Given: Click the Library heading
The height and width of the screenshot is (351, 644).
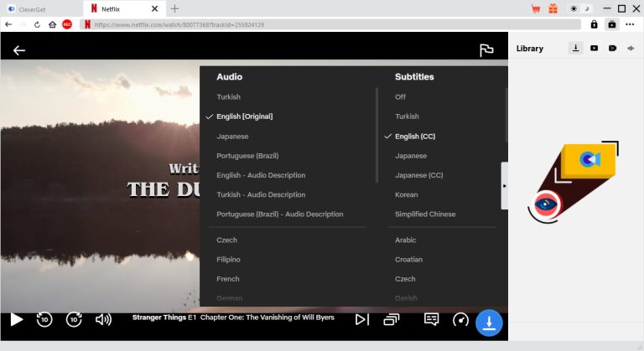Looking at the screenshot, I should point(529,49).
